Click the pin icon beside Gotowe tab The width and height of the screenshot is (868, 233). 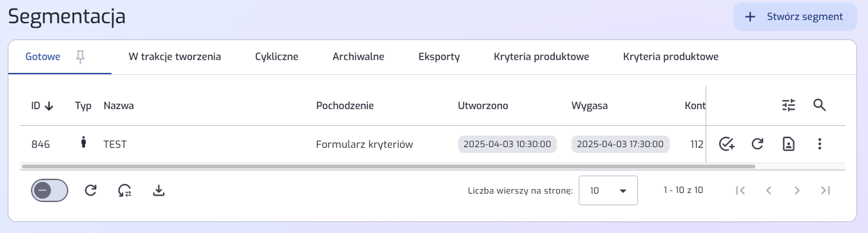coord(81,57)
